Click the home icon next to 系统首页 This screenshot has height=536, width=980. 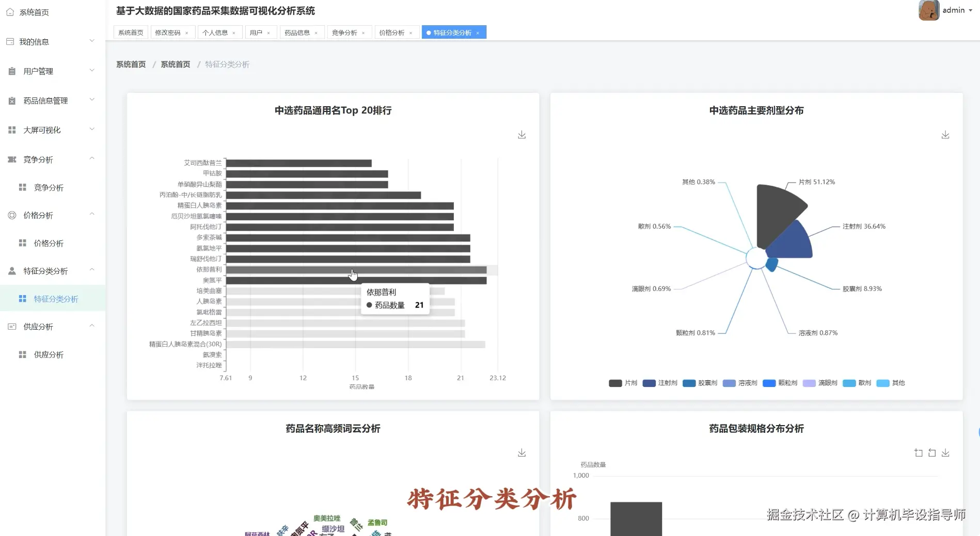(9, 11)
